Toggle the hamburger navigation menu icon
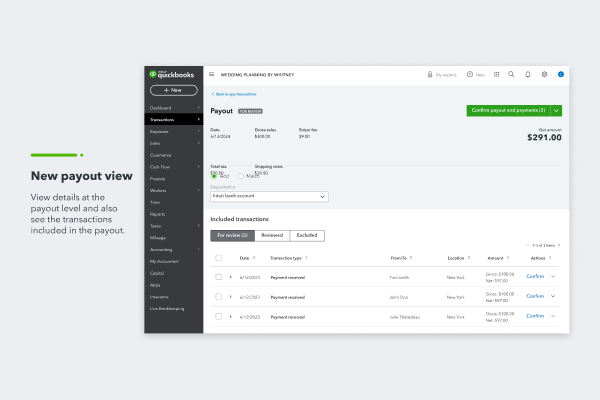Image resolution: width=600 pixels, height=400 pixels. [212, 74]
